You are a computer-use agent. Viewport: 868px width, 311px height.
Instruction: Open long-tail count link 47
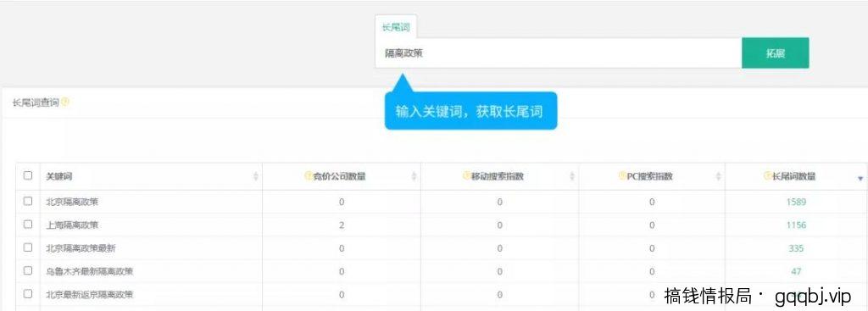coord(796,272)
